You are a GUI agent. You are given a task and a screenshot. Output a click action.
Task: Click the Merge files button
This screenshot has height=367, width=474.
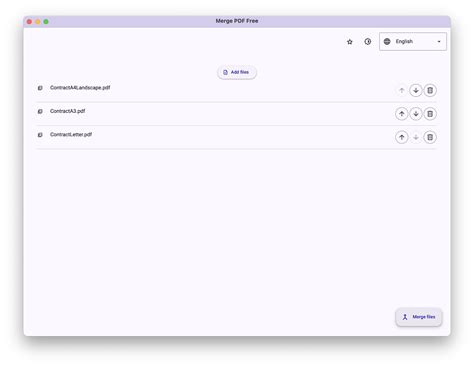[419, 317]
